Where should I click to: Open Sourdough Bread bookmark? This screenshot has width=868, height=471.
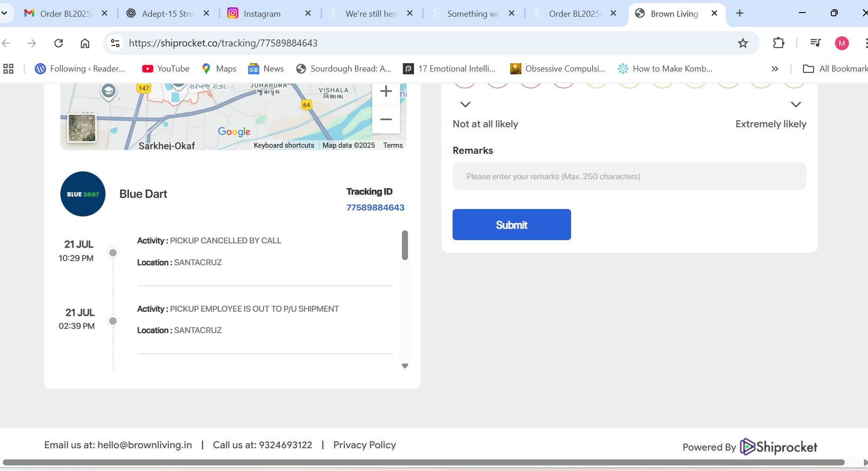click(344, 69)
